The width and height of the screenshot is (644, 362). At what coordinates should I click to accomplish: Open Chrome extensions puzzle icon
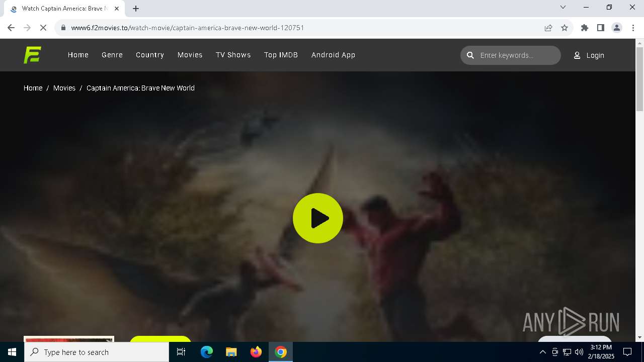[585, 28]
